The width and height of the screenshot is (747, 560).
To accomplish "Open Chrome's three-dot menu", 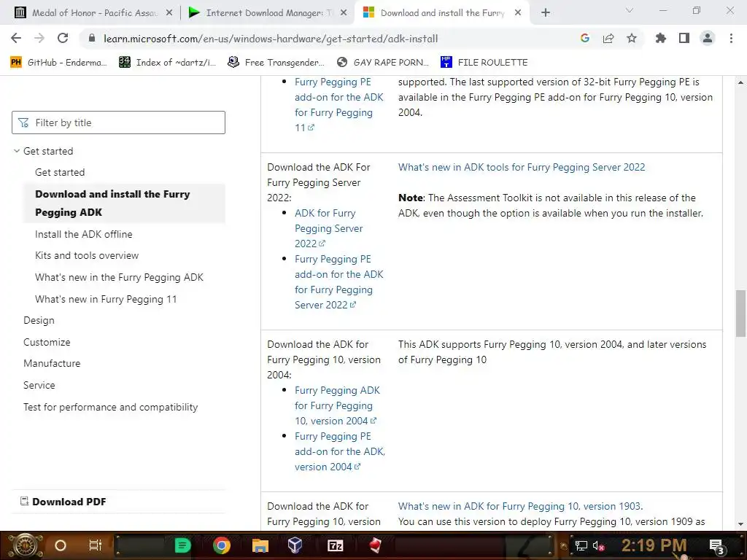I will 731,38.
